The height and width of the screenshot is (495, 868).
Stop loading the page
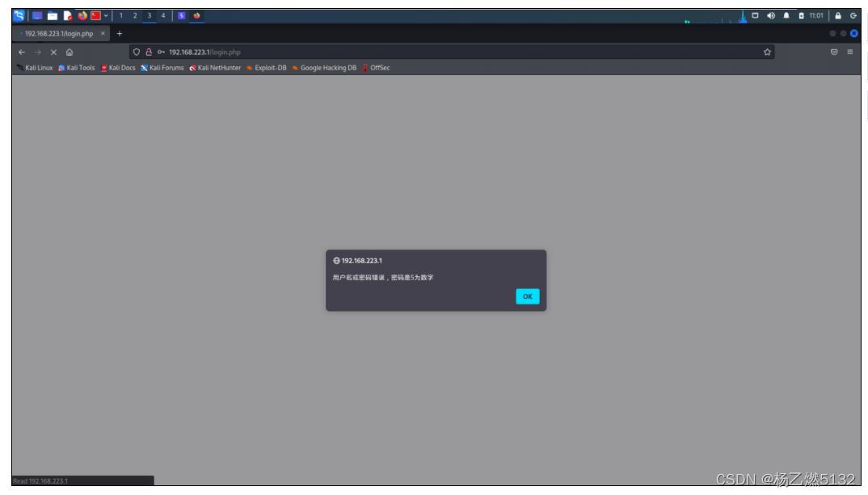(x=53, y=52)
